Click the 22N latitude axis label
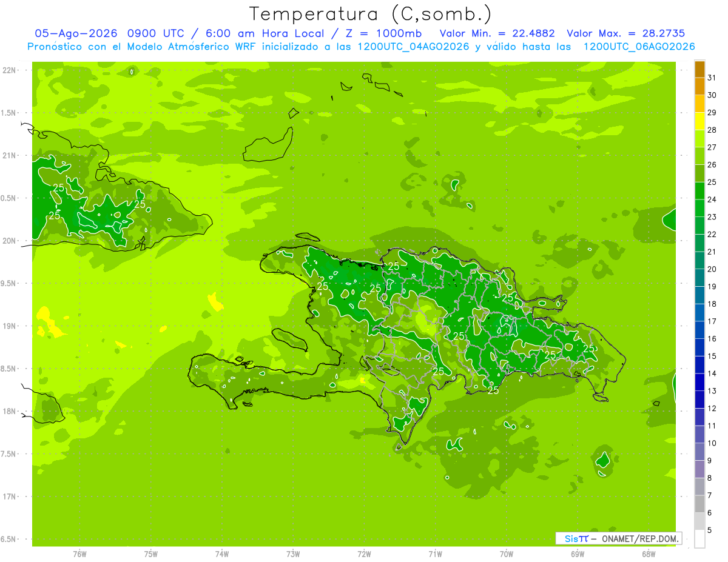 click(9, 70)
